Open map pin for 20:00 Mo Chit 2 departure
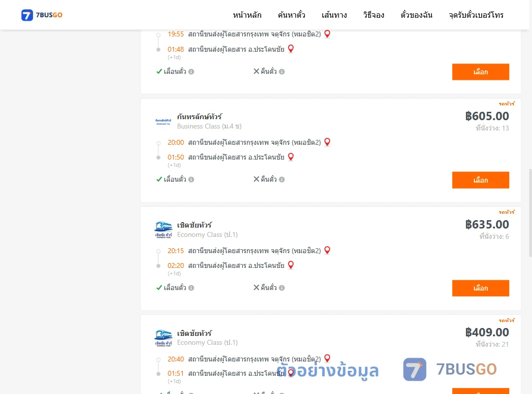 (327, 142)
